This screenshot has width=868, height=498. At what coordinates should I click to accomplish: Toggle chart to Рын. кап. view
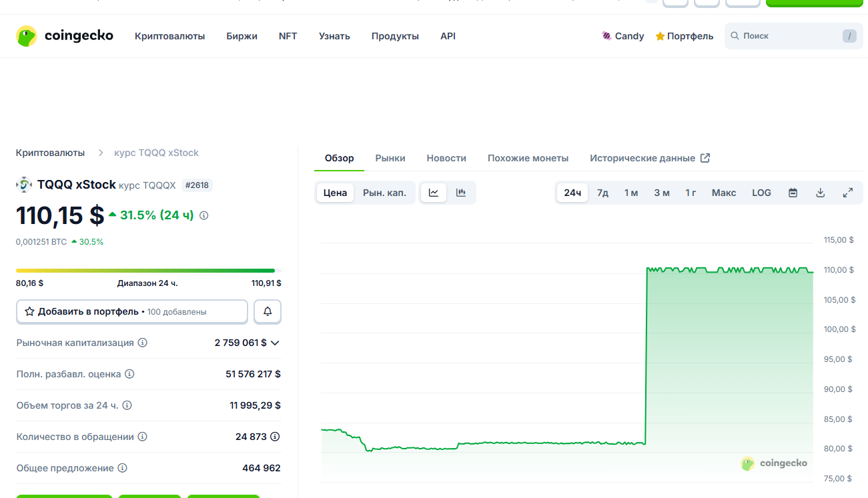[x=384, y=193]
